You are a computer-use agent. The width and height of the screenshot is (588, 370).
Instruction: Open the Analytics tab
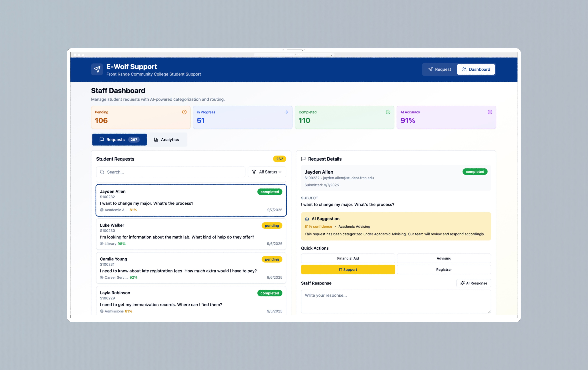(167, 140)
